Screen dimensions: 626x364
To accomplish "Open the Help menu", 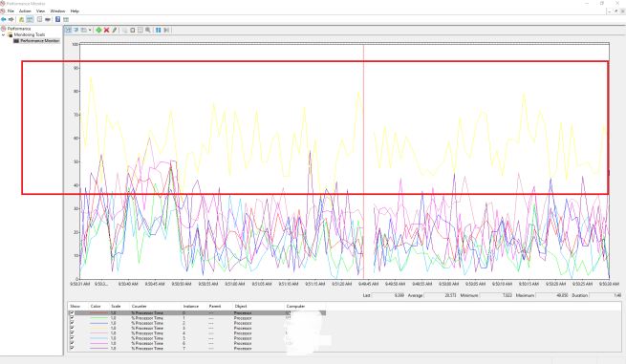I will (75, 11).
